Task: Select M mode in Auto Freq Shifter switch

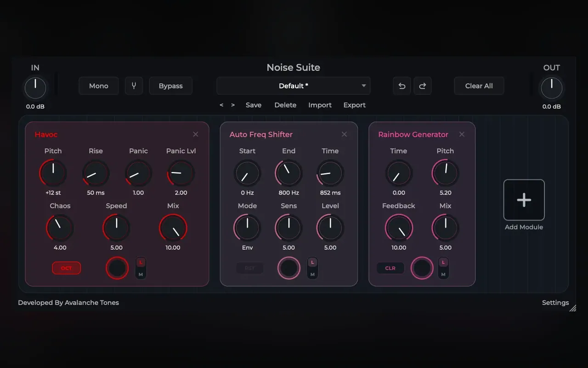Action: tap(312, 274)
